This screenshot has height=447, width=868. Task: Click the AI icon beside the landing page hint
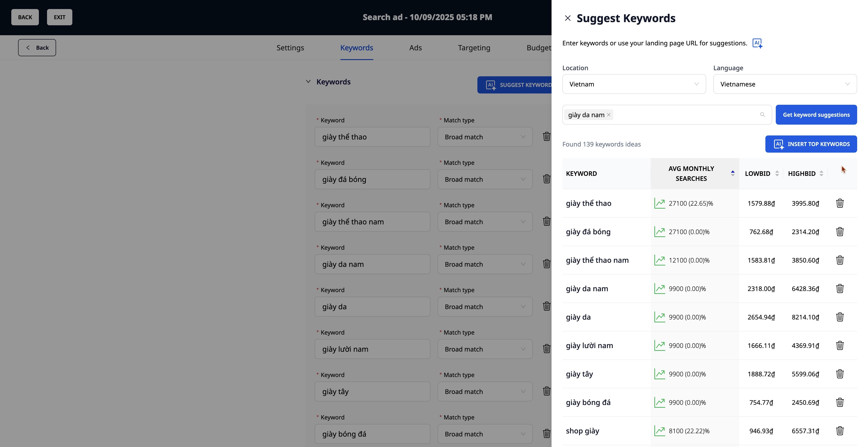(757, 43)
